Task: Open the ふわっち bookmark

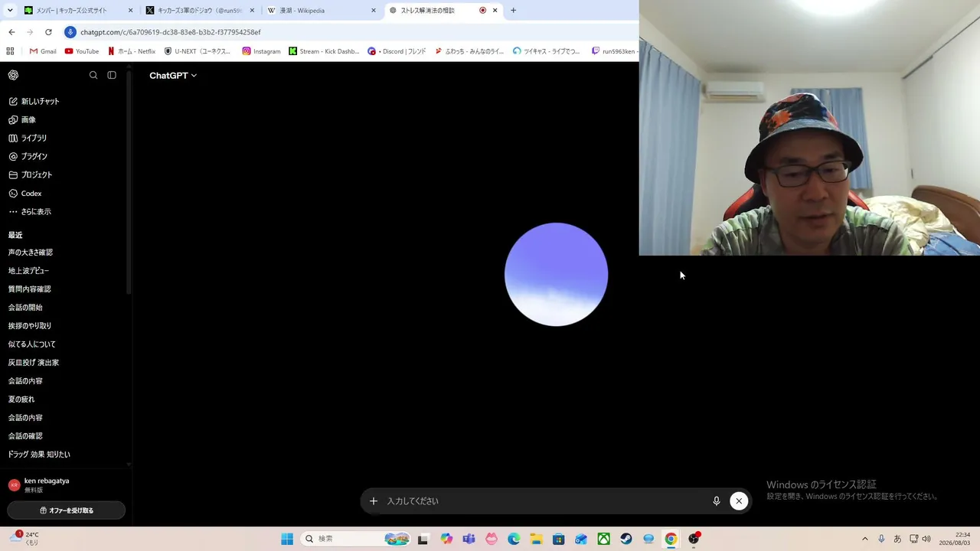Action: 469,51
